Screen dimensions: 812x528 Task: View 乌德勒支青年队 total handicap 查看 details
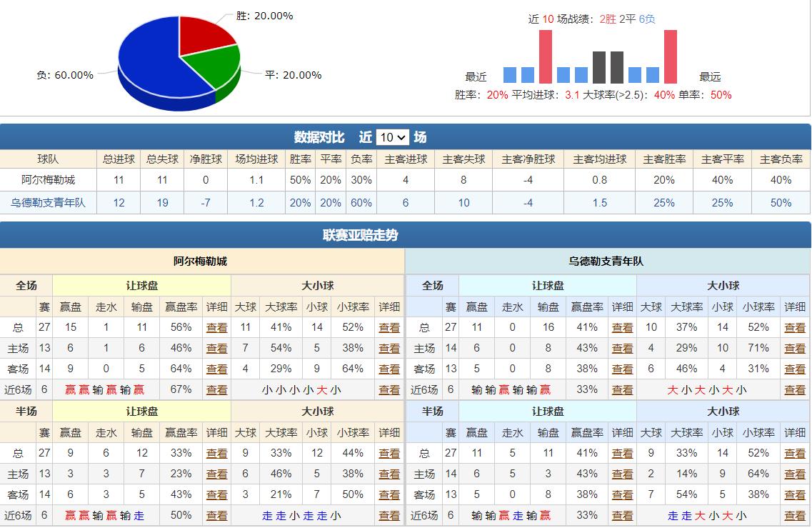click(621, 327)
